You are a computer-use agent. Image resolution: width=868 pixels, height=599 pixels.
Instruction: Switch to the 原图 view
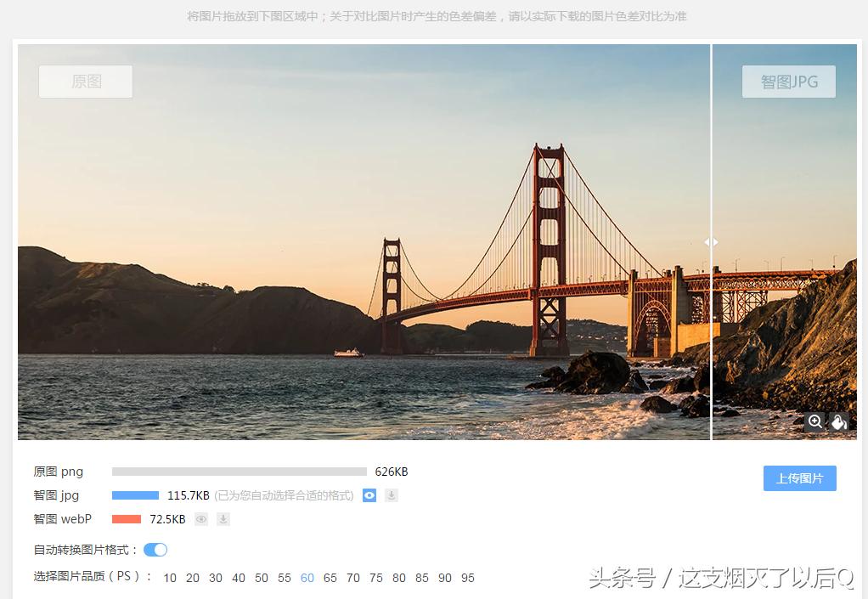tap(85, 81)
